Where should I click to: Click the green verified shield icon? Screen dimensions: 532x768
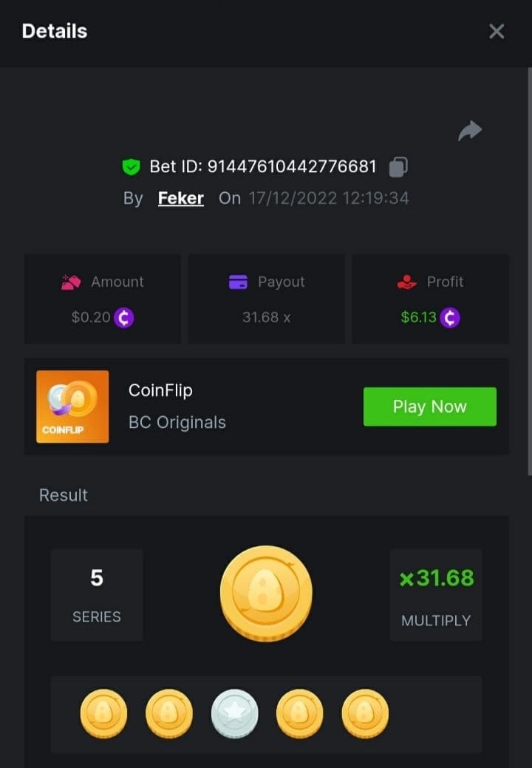click(x=131, y=167)
